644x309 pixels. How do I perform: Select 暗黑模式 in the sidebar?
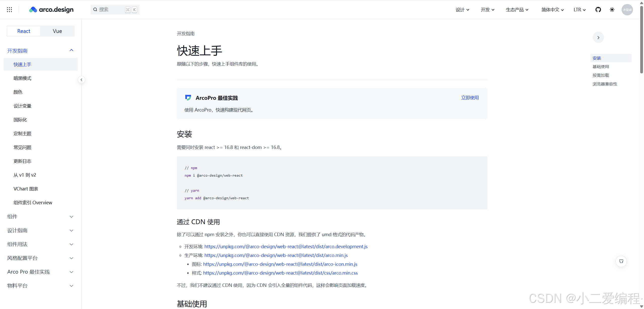click(22, 78)
